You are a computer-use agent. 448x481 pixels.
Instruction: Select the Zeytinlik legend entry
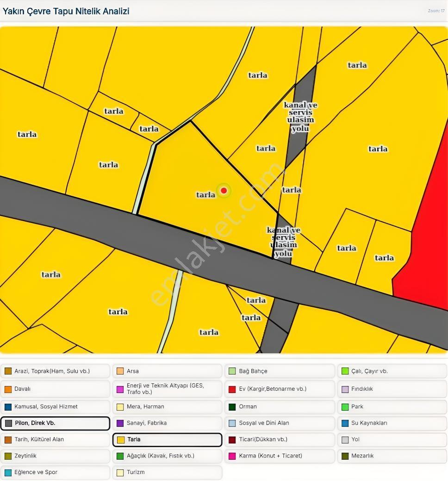click(55, 456)
